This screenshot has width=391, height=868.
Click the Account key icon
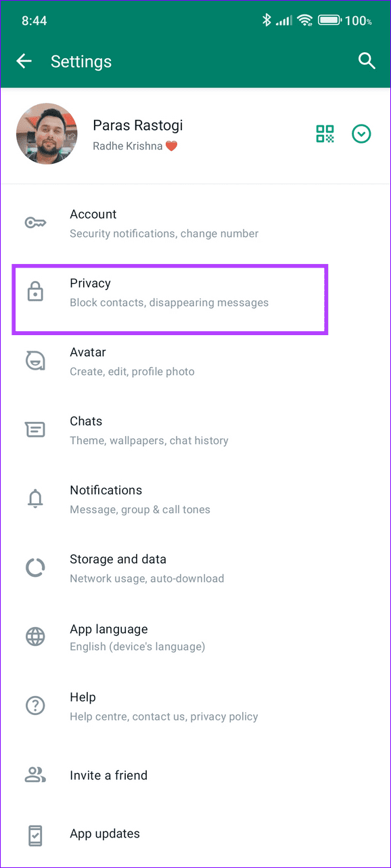pyautogui.click(x=35, y=222)
